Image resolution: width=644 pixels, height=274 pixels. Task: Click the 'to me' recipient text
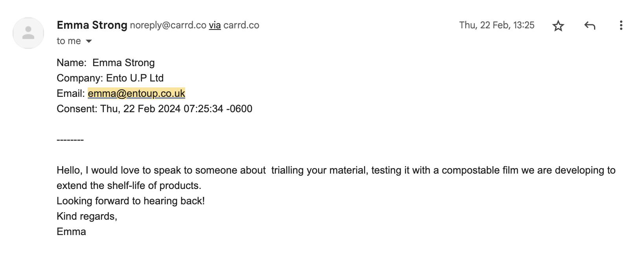click(69, 41)
